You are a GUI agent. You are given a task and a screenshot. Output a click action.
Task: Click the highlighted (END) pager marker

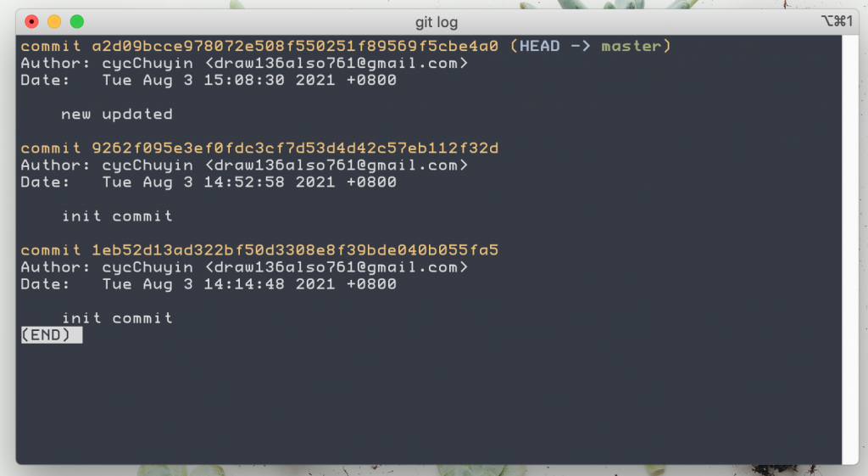[52, 335]
